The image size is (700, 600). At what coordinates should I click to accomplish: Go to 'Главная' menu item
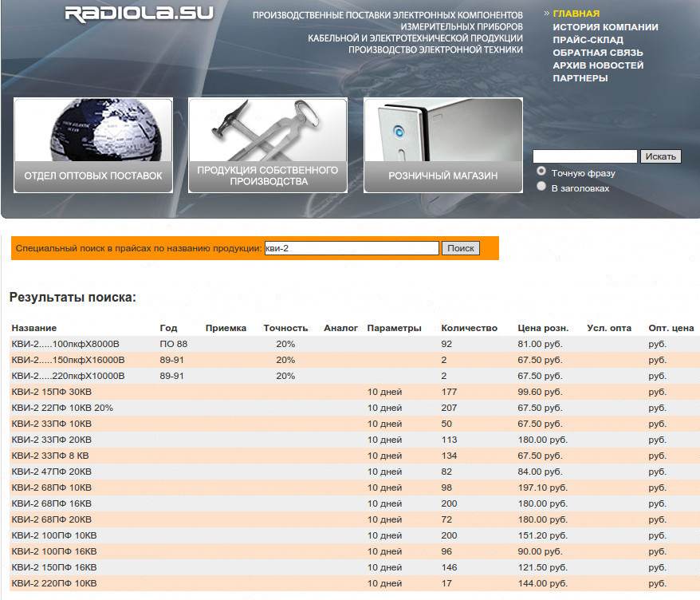[x=576, y=14]
